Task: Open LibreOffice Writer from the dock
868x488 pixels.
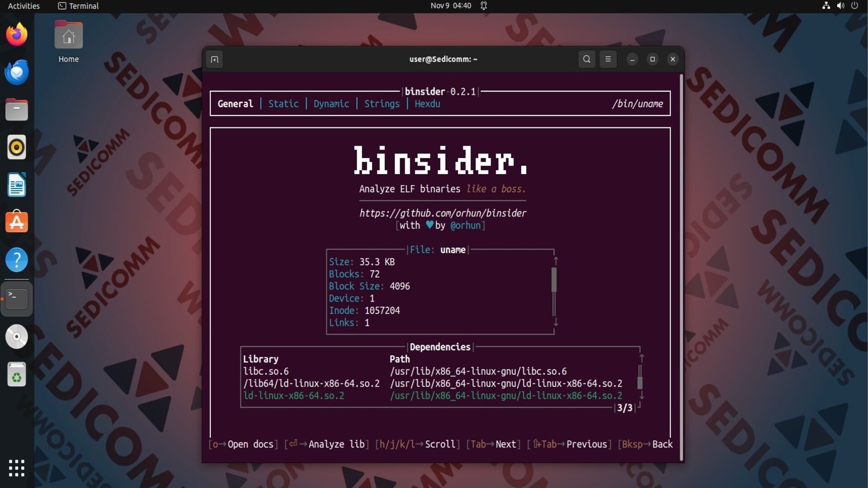Action: 17,185
